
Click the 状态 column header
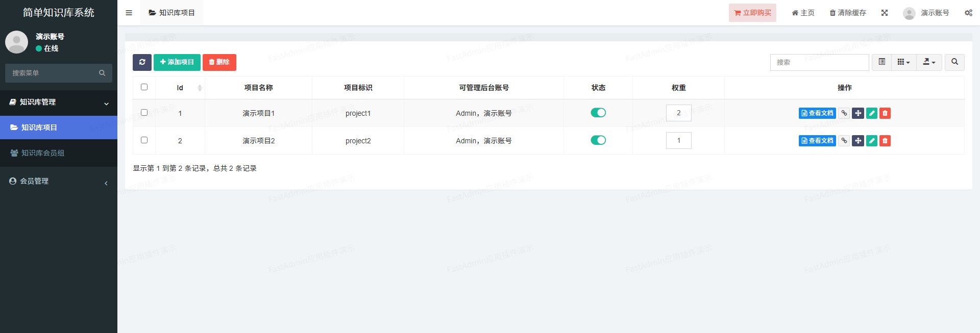pos(598,88)
